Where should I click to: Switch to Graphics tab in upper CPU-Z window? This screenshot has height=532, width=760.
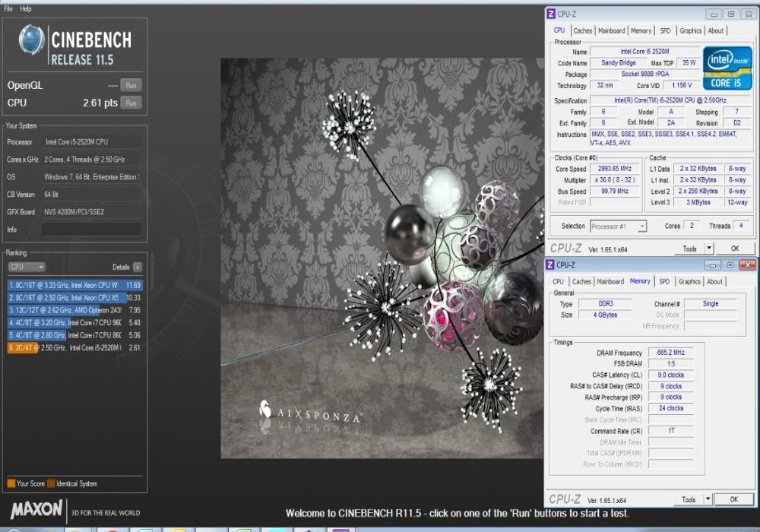(690, 30)
